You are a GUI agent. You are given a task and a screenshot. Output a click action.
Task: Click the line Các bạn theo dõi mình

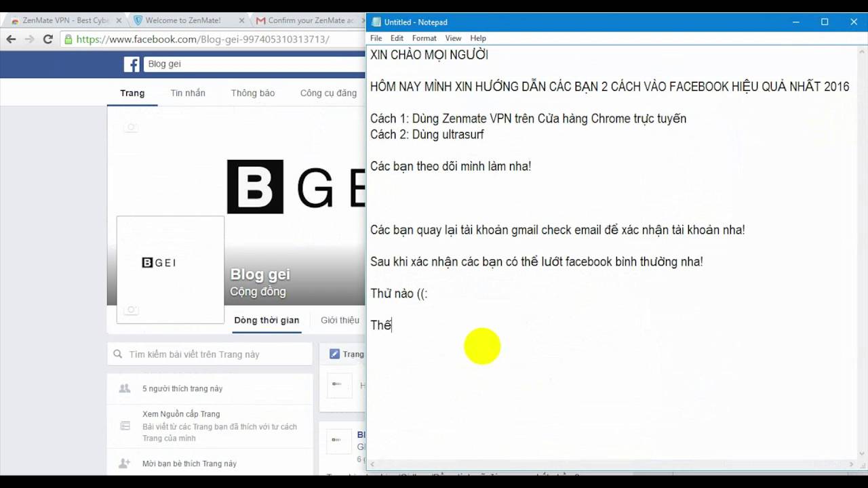(x=450, y=166)
